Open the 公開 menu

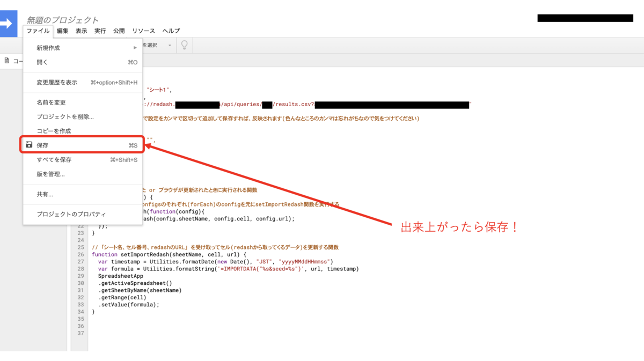click(119, 31)
